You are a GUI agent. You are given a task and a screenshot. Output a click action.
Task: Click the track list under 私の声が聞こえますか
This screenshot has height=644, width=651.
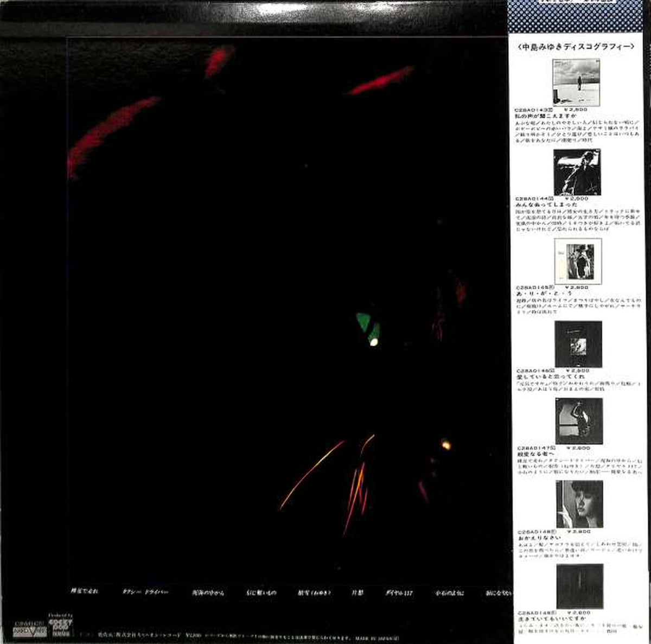coord(578,133)
